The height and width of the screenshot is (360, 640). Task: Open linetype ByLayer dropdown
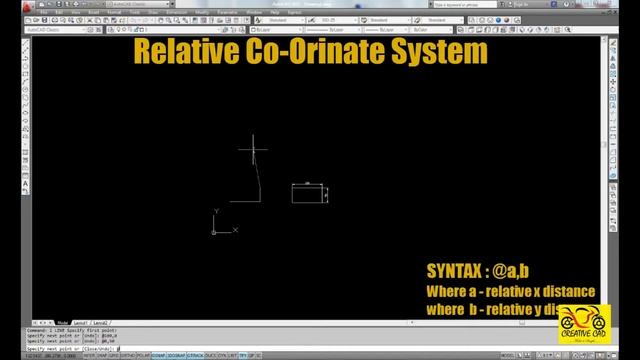(x=333, y=30)
